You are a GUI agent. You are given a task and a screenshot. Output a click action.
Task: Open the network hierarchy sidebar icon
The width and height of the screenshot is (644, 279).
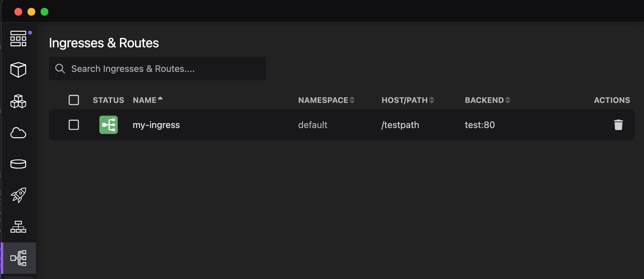(x=18, y=227)
